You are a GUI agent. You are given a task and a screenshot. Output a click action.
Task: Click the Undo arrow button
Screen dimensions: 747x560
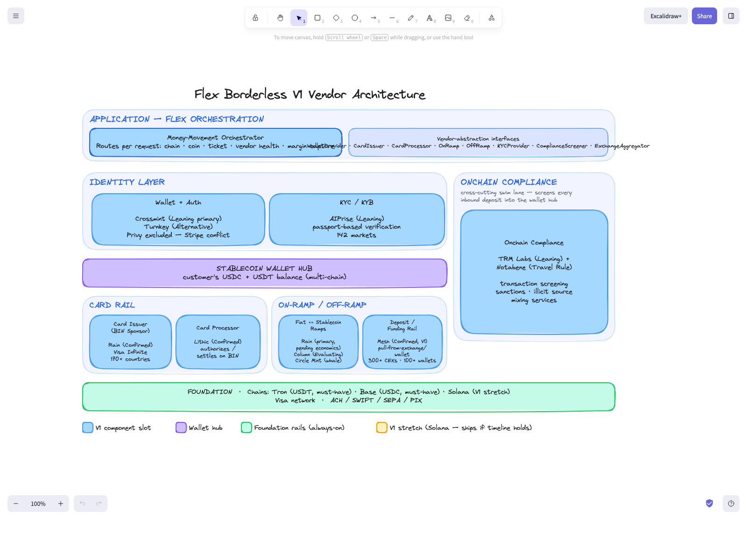[82, 504]
